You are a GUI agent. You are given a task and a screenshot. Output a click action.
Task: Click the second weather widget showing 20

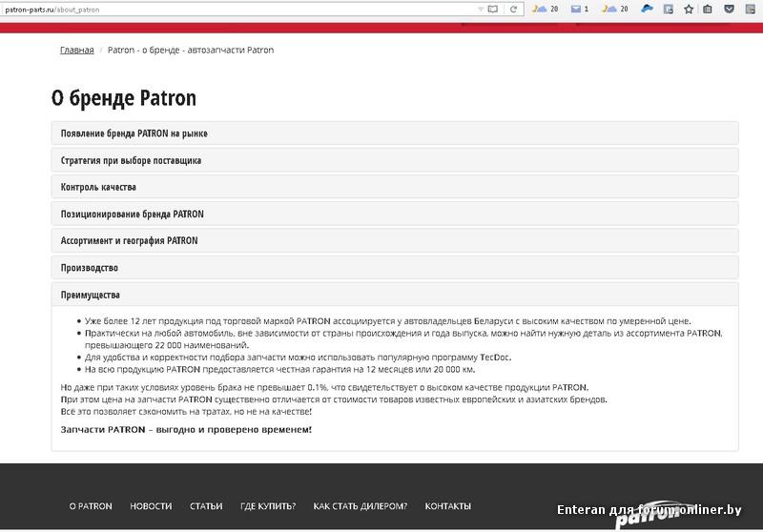pos(615,9)
